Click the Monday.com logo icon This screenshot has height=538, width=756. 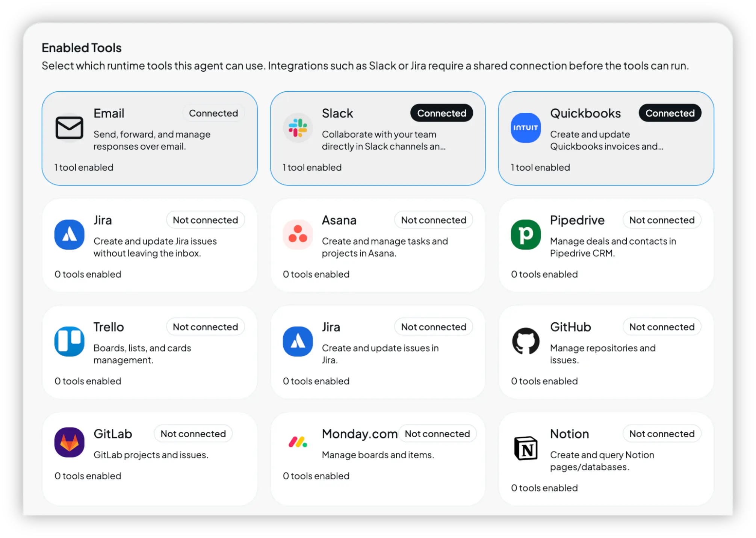pyautogui.click(x=298, y=442)
